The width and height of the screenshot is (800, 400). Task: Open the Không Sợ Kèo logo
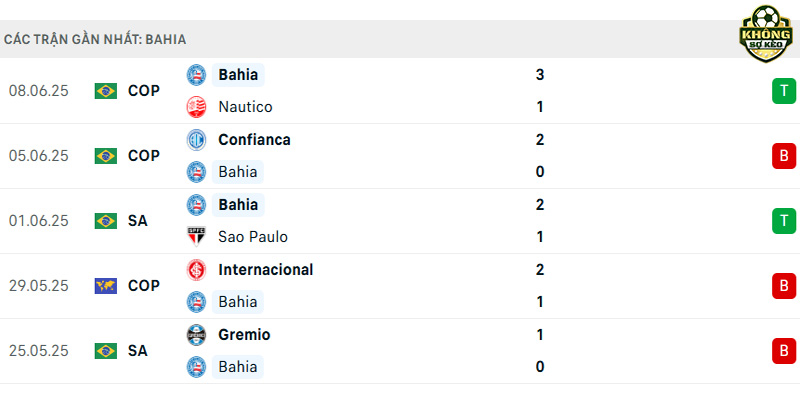coord(766,34)
